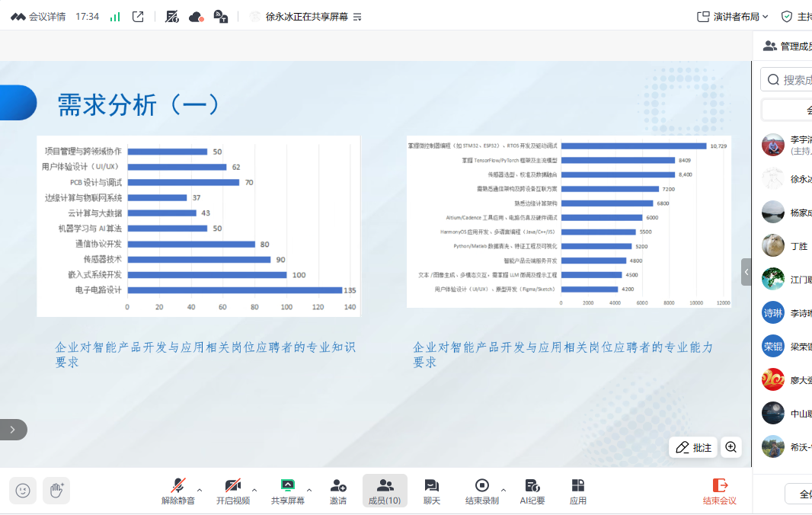Viewport: 812px width, 515px height.
Task: Expand the left side panel arrow
Action: (x=12, y=430)
